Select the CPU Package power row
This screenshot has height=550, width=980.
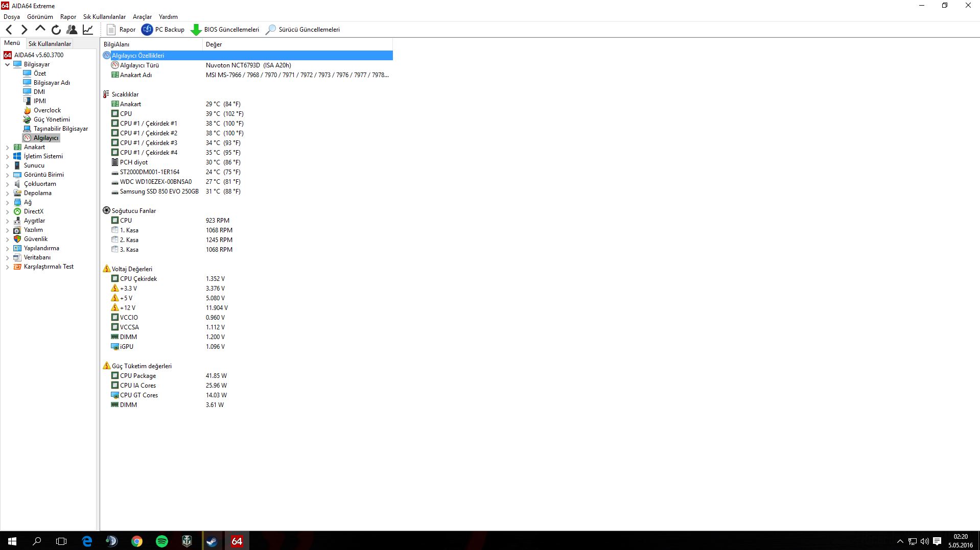(x=247, y=376)
